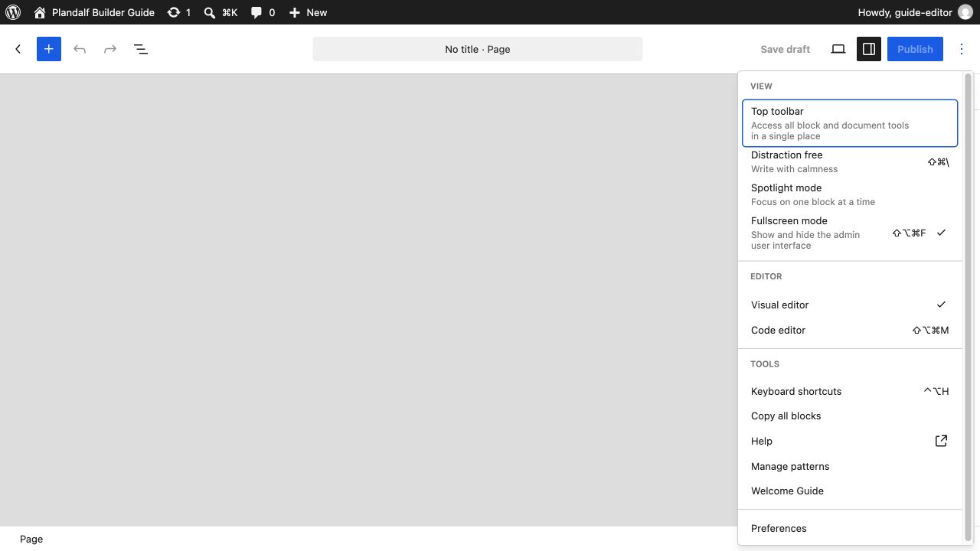This screenshot has width=980, height=551.
Task: Click the Page breadcrumb in footer
Action: coord(31,539)
